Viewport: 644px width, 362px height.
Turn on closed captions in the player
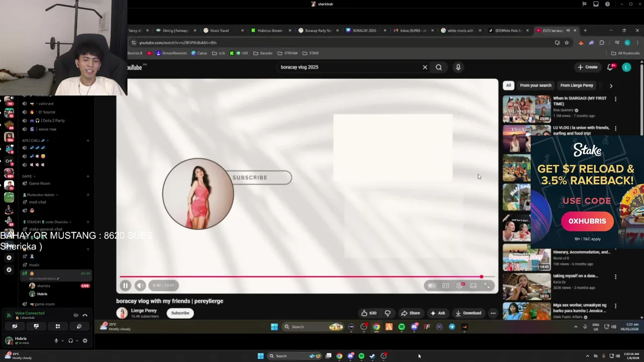point(446,286)
